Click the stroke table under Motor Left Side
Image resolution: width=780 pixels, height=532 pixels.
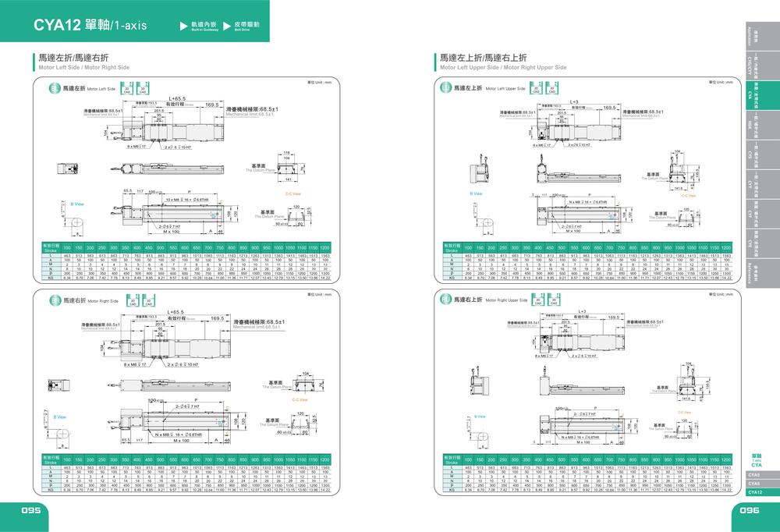click(x=186, y=261)
